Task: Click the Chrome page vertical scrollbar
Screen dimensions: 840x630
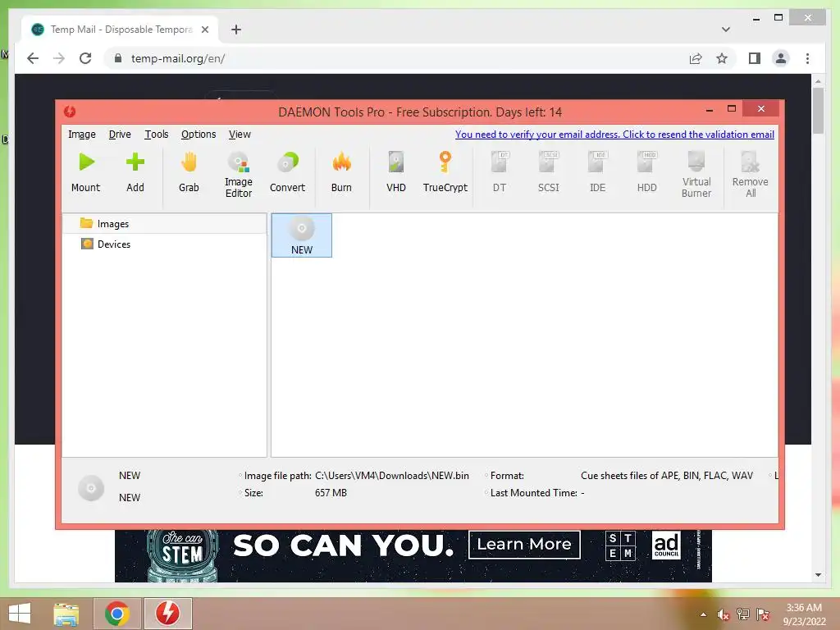Action: pos(818,111)
